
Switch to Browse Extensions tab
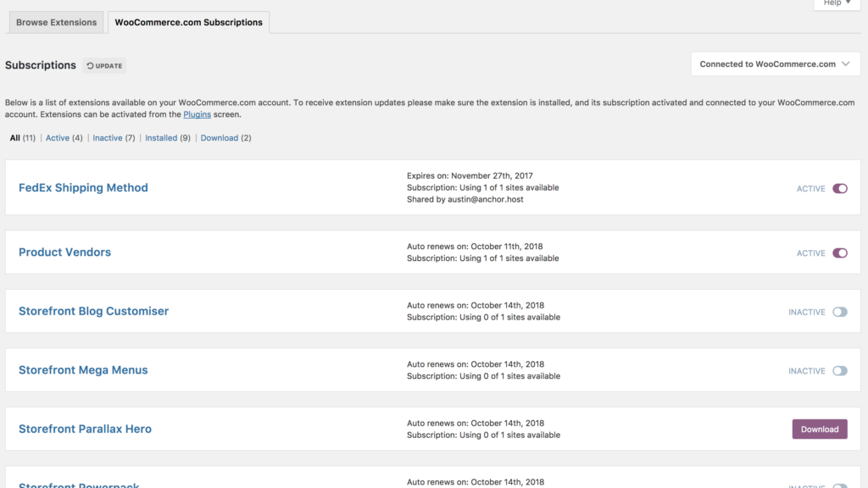point(56,23)
